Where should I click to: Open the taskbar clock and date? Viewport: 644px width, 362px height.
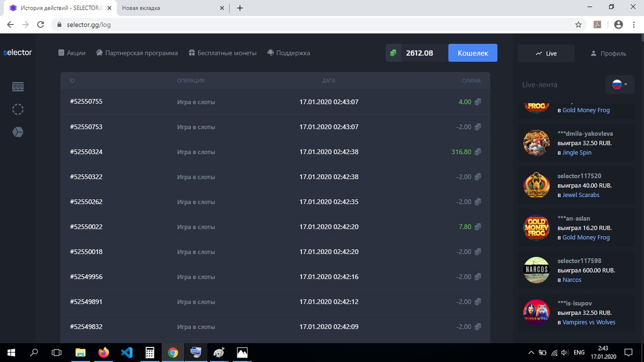(603, 352)
